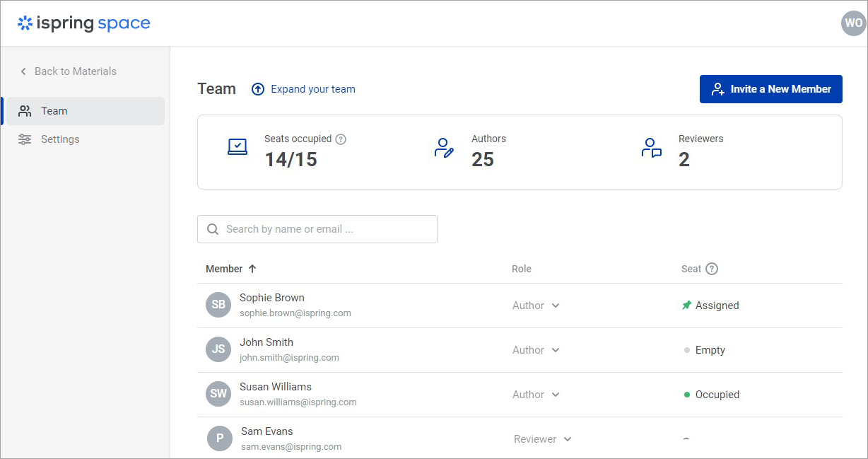Click the email susan.williams@ispring.com
The image size is (868, 459).
tap(298, 402)
